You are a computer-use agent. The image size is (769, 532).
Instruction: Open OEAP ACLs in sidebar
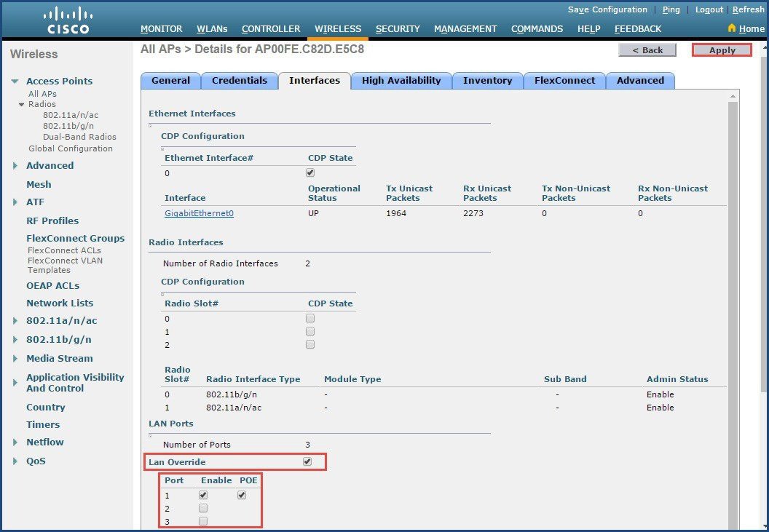tap(53, 285)
